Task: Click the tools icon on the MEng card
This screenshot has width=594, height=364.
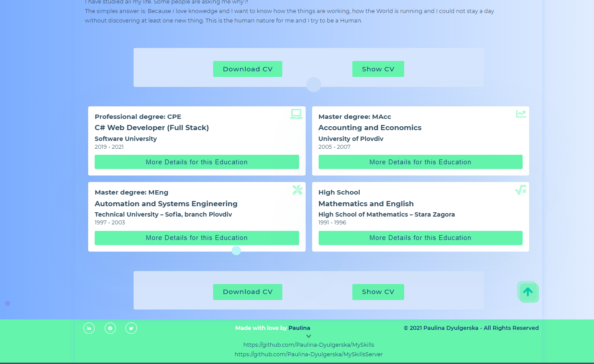Action: pos(297,189)
